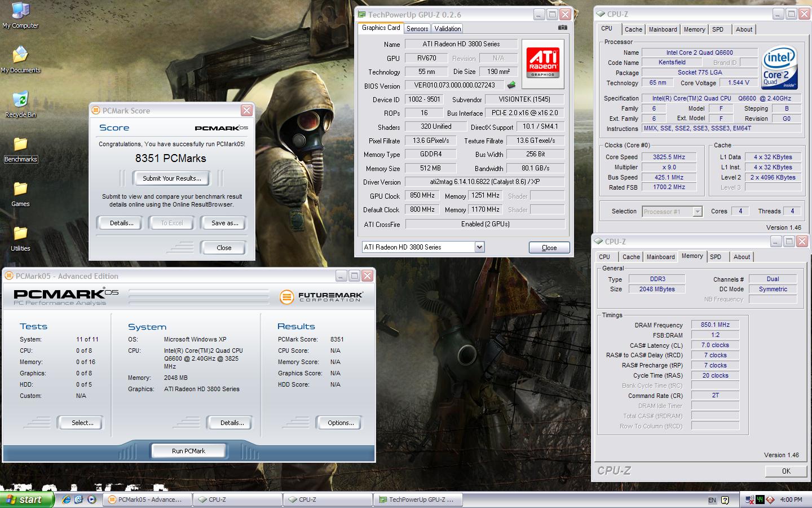The width and height of the screenshot is (812, 508).
Task: Click the green temperature tray icon showing 44
Action: point(760,500)
